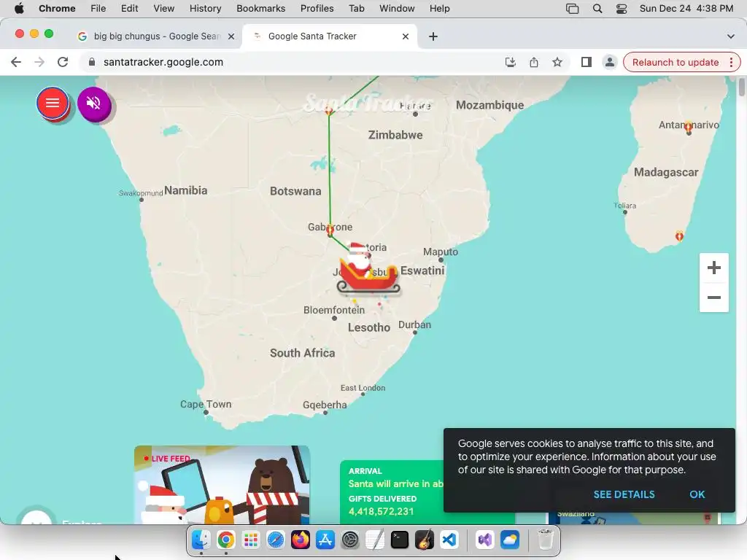
Task: Open App Store from the Dock
Action: 325,540
